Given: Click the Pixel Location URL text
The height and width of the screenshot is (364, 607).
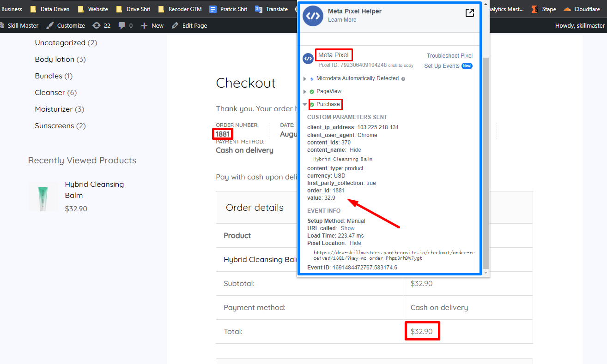Looking at the screenshot, I should pos(394,256).
